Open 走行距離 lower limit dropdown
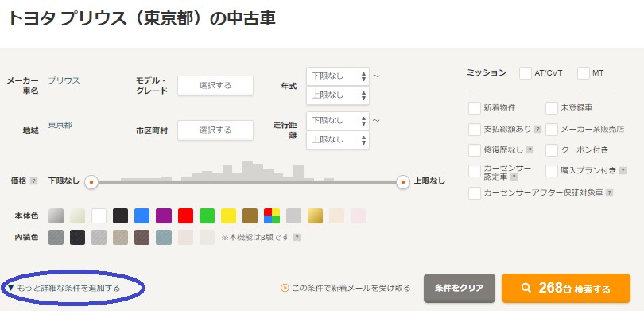Image resolution: width=644 pixels, height=334 pixels. click(338, 121)
